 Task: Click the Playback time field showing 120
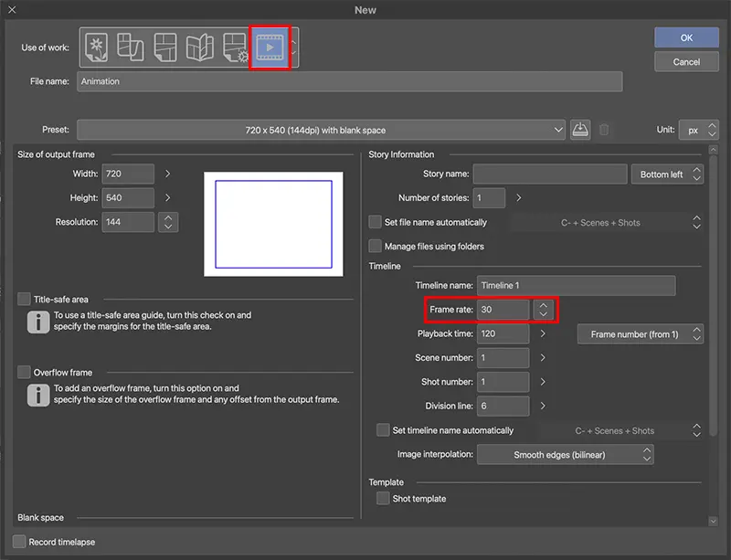[503, 333]
